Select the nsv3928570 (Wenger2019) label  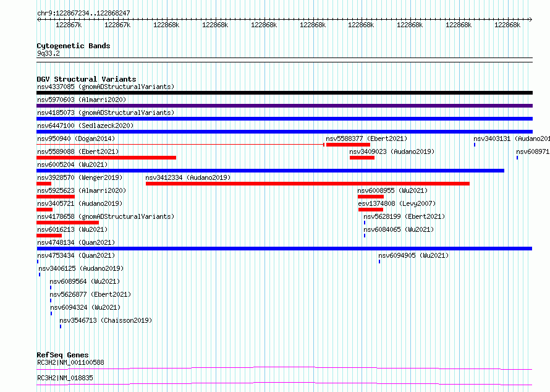click(80, 177)
